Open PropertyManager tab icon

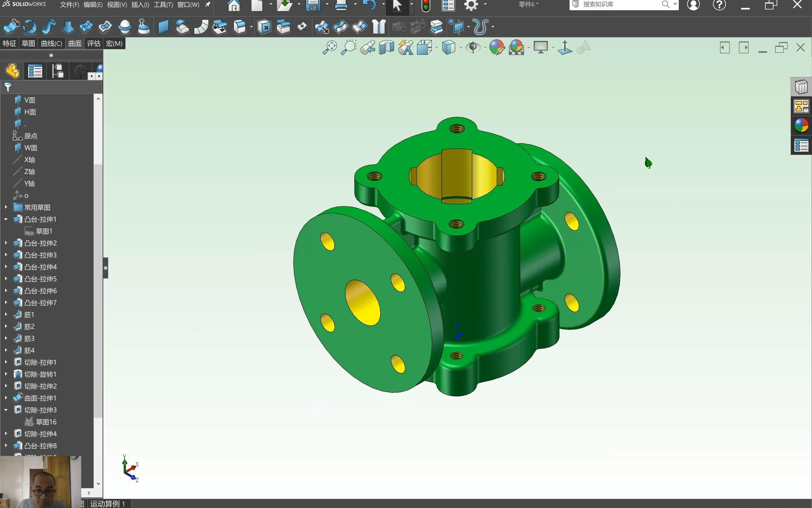click(35, 71)
